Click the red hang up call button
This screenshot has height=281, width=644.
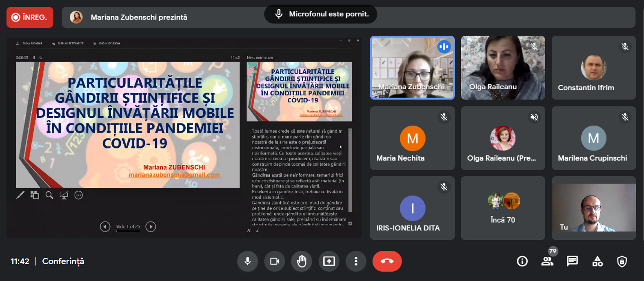click(387, 261)
